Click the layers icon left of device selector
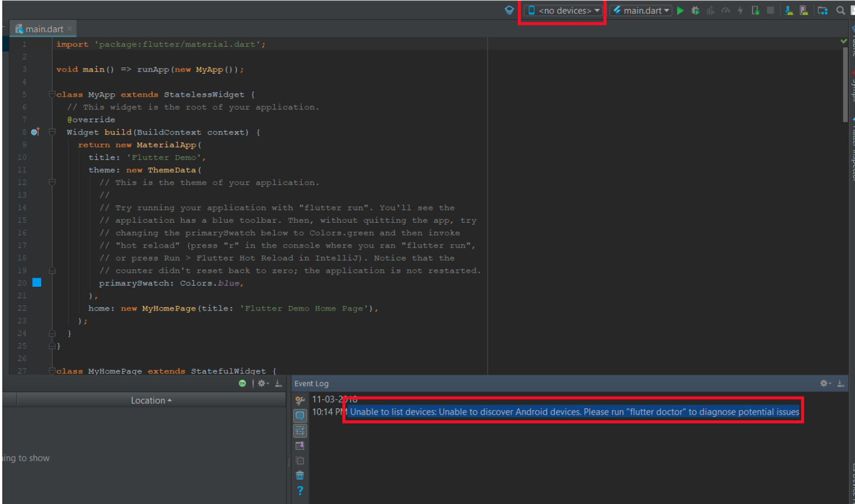This screenshot has width=855, height=504. [509, 10]
